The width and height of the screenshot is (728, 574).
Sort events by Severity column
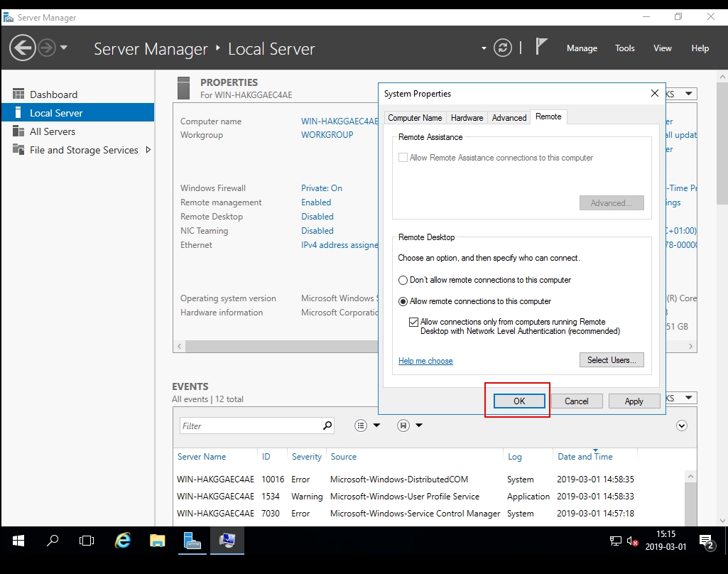pos(306,457)
